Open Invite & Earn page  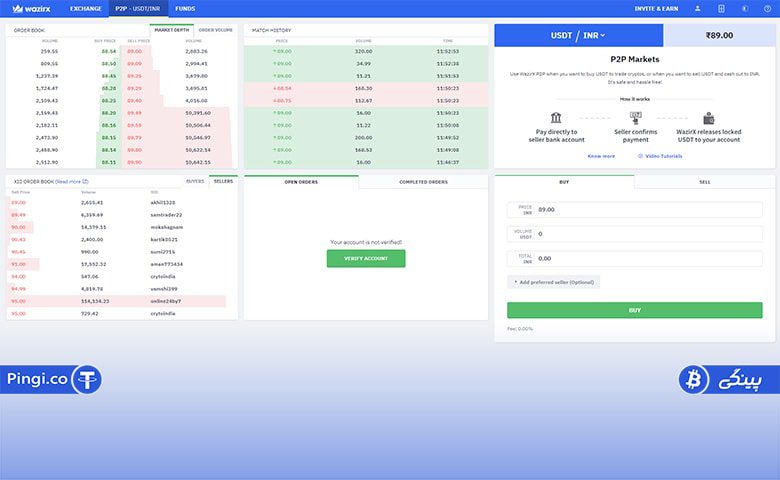pyautogui.click(x=656, y=8)
